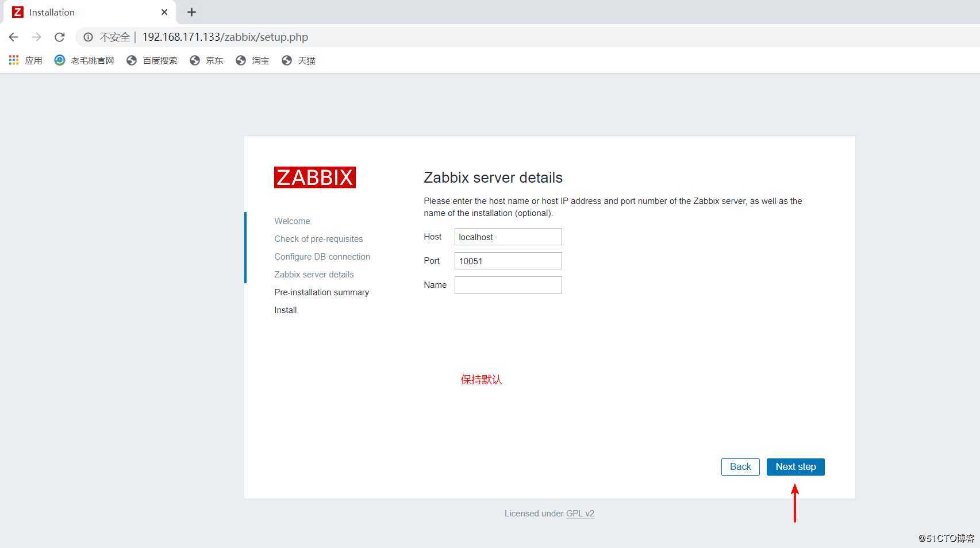Click the Next step button
The image size is (980, 548).
(795, 466)
